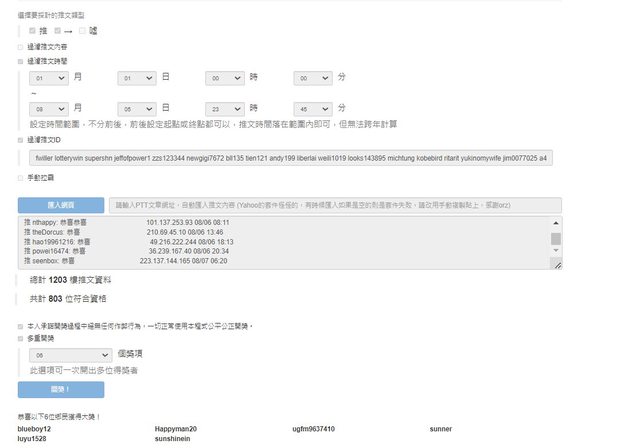The image size is (640, 448).
Task: Click the PTT article URL input field
Action: [335, 204]
